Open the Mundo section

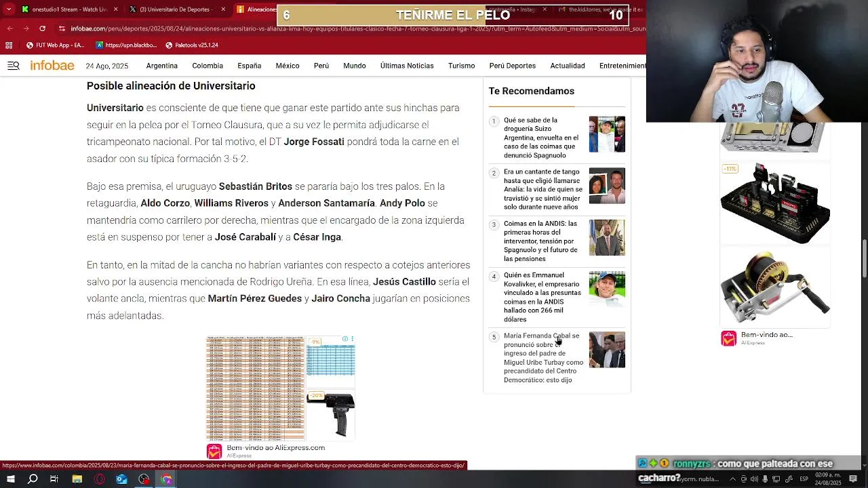[x=355, y=66]
